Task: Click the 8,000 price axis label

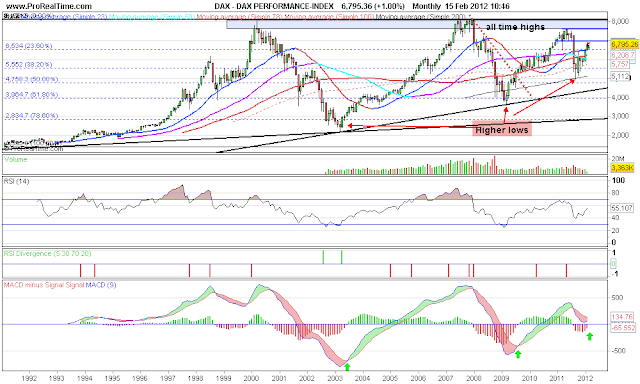Action: click(620, 21)
